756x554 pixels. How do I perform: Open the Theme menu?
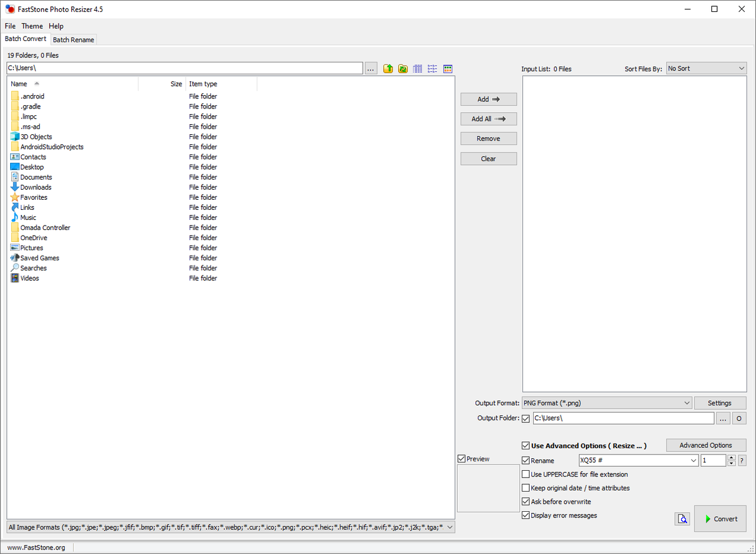[x=32, y=26]
